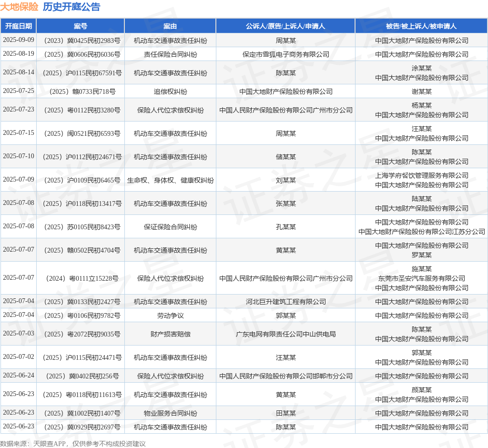The width and height of the screenshot is (488, 448).
Task: Click defendant 施某某
Action: pos(422,269)
